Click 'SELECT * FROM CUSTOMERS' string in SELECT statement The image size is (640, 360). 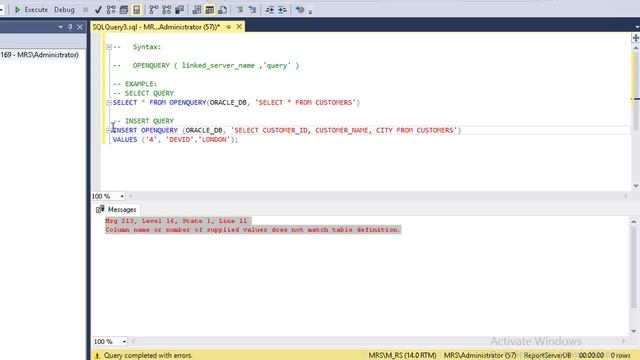click(306, 102)
